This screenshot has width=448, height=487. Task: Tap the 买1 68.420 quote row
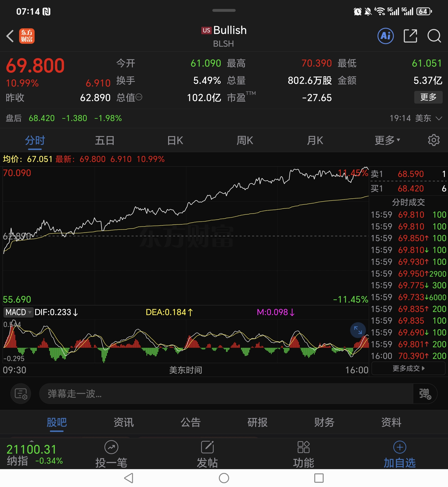point(409,188)
